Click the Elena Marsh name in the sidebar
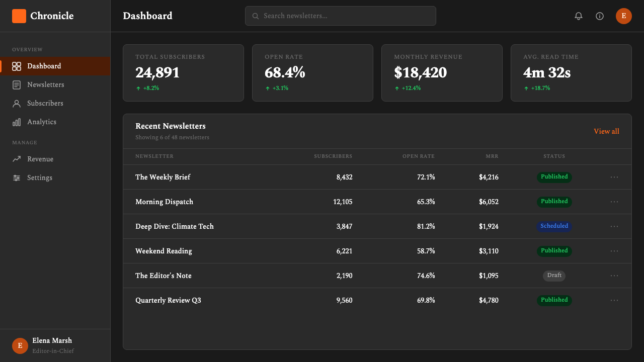 (x=52, y=341)
